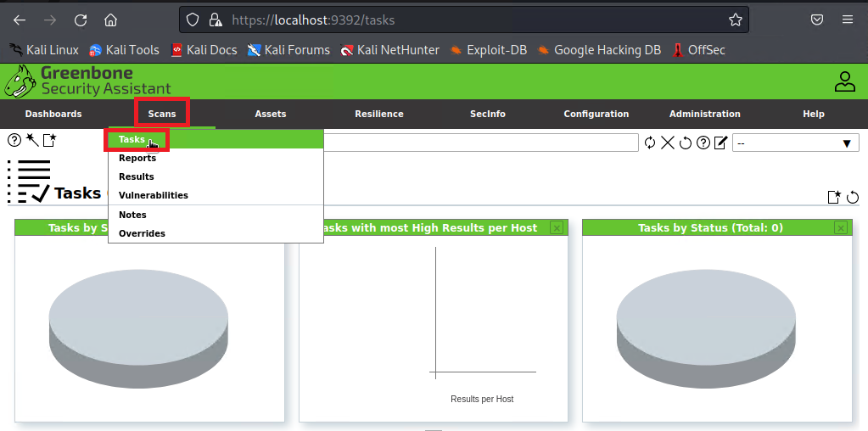This screenshot has width=868, height=431.
Task: Open Kali Docs bookmark
Action: [x=204, y=50]
